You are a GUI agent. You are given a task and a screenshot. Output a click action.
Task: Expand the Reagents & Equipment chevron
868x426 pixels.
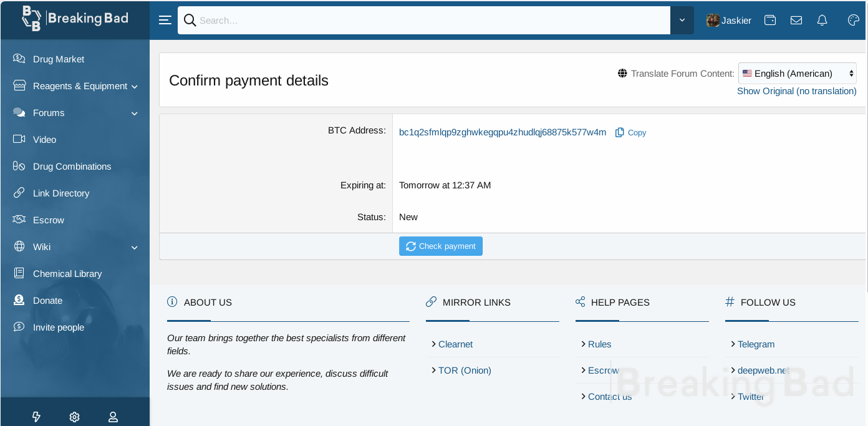[135, 87]
